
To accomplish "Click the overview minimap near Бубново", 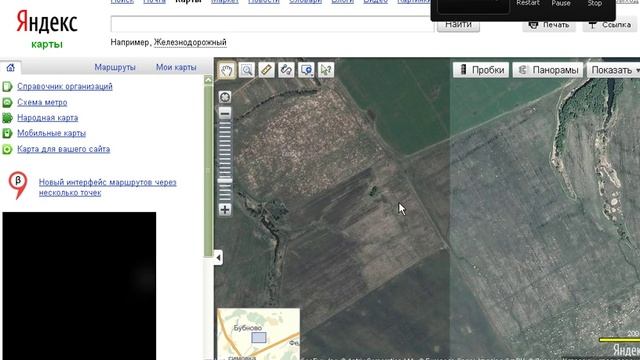I will (x=259, y=334).
